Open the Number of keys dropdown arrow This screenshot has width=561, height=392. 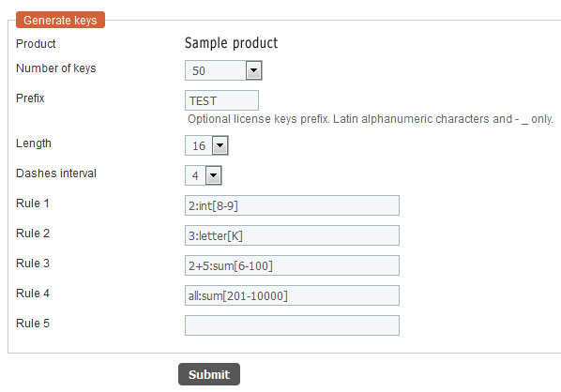[253, 70]
